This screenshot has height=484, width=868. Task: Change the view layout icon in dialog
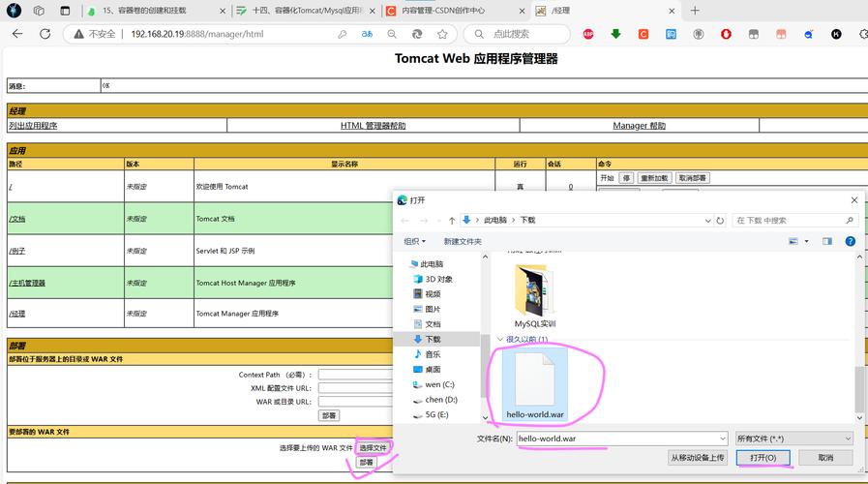(793, 241)
